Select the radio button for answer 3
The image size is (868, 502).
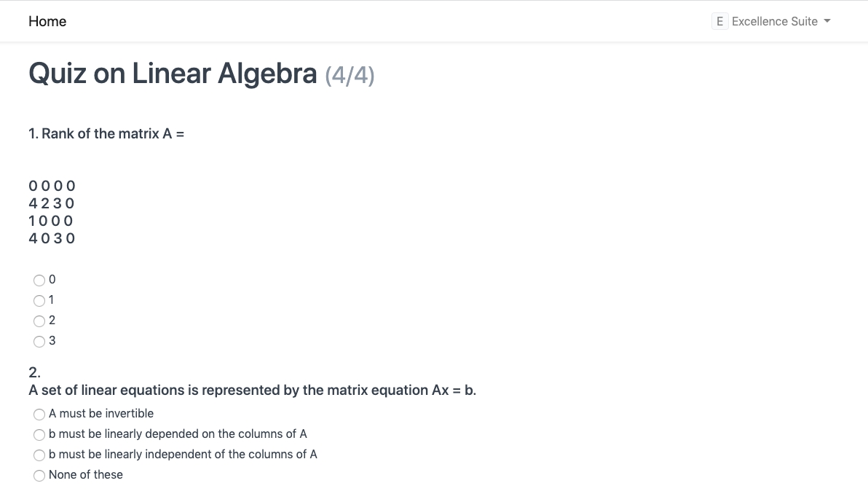coord(39,341)
